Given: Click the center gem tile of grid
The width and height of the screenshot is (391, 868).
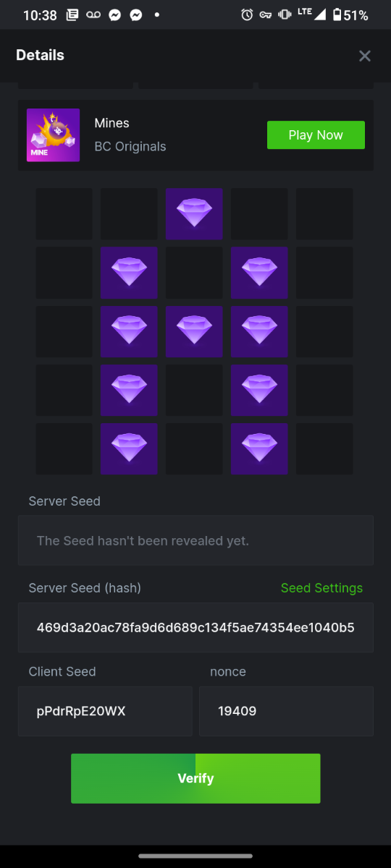Looking at the screenshot, I should pyautogui.click(x=194, y=331).
